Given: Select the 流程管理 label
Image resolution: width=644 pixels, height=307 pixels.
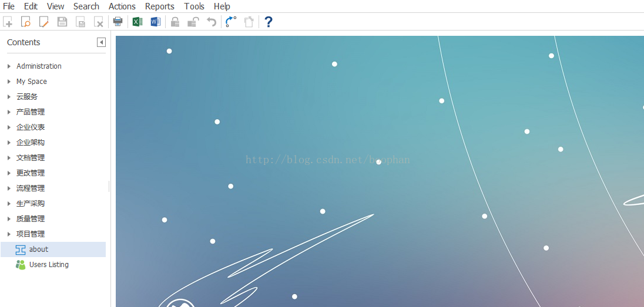Looking at the screenshot, I should point(31,188).
